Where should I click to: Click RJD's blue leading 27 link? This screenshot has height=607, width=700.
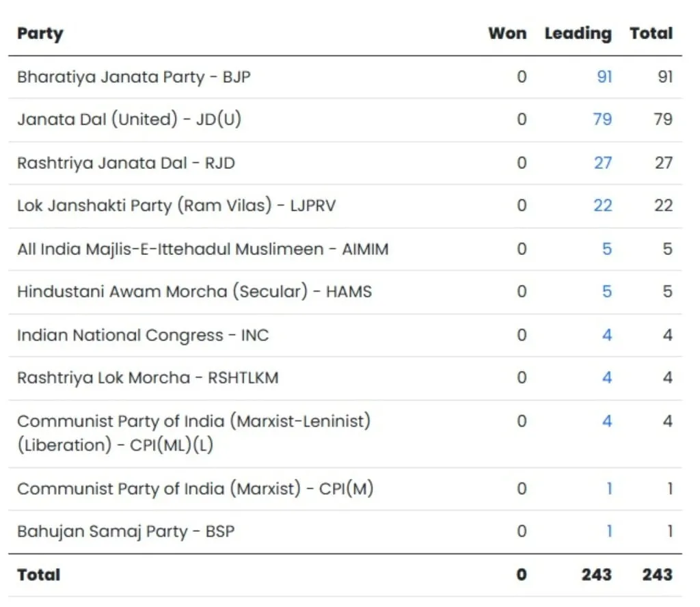pyautogui.click(x=602, y=163)
